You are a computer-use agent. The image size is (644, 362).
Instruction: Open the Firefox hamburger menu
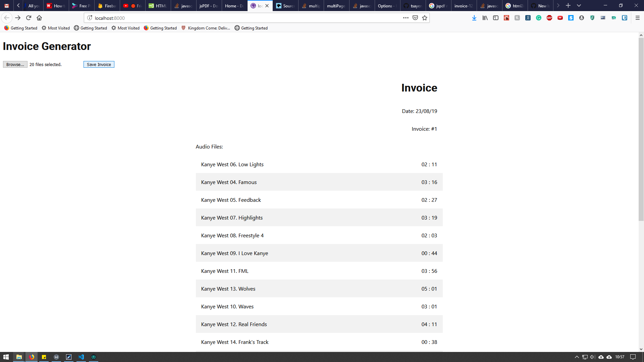click(x=638, y=18)
